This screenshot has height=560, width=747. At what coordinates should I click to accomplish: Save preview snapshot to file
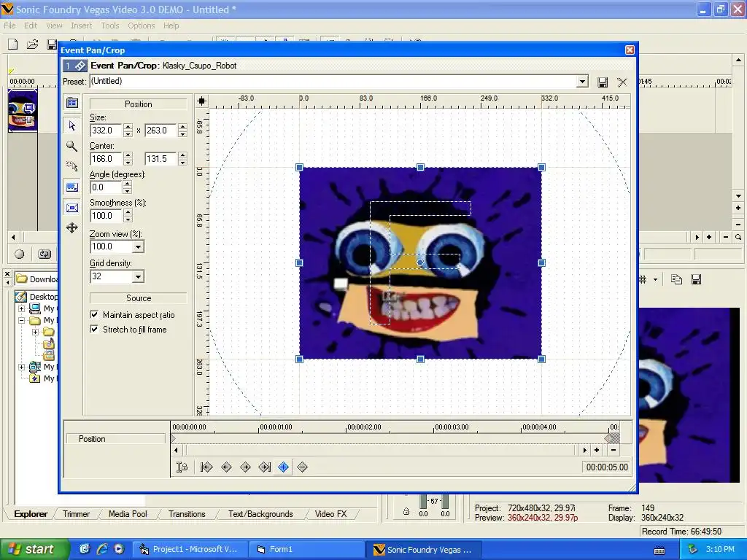coord(696,279)
